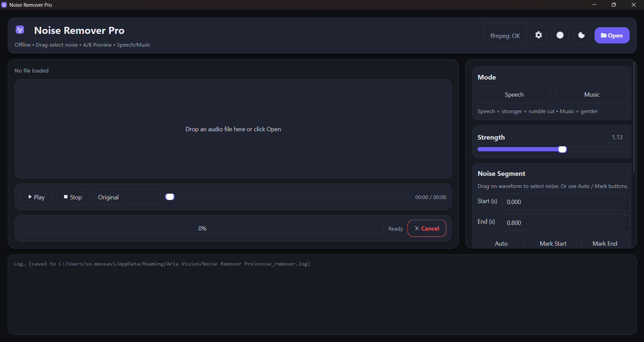The width and height of the screenshot is (644, 342).
Task: Open the settings gear icon
Action: coord(539,35)
